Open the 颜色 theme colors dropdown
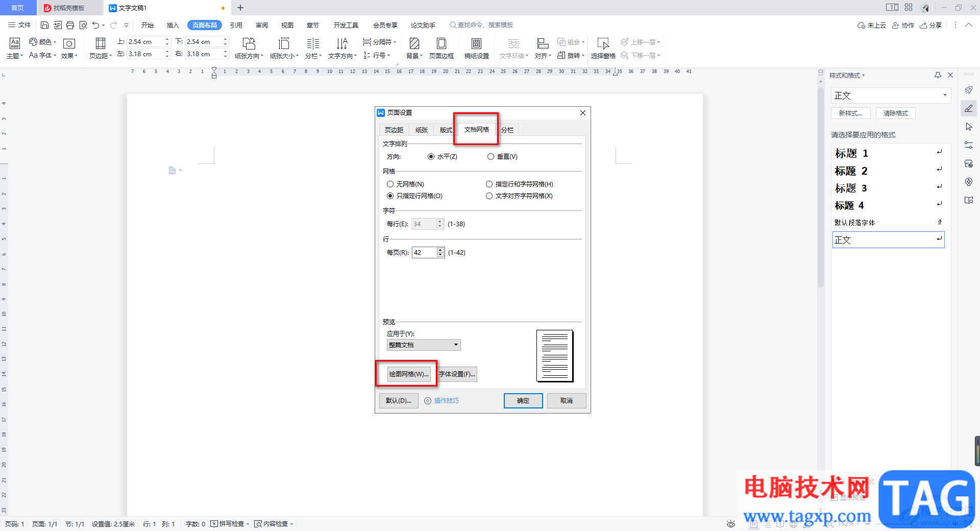This screenshot has height=531, width=980. 42,42
